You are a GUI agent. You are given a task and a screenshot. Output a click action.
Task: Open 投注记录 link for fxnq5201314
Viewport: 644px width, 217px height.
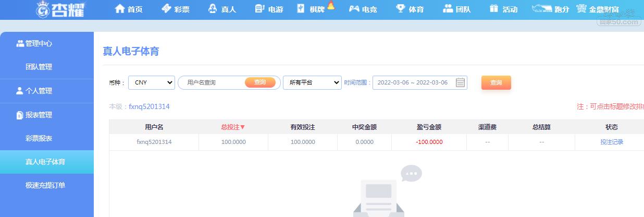click(x=612, y=142)
